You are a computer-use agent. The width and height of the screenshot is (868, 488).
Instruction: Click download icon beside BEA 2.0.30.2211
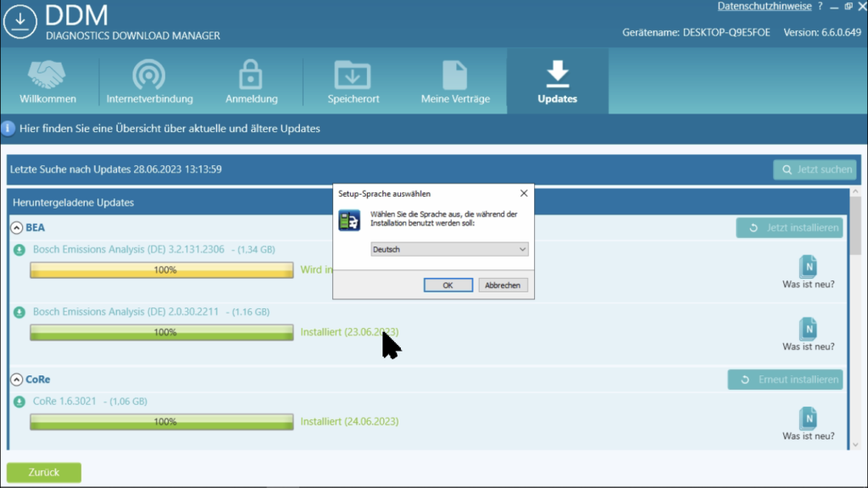click(x=19, y=313)
